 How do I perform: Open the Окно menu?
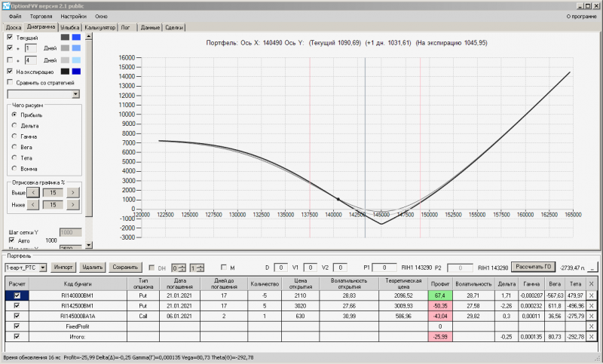click(x=101, y=17)
